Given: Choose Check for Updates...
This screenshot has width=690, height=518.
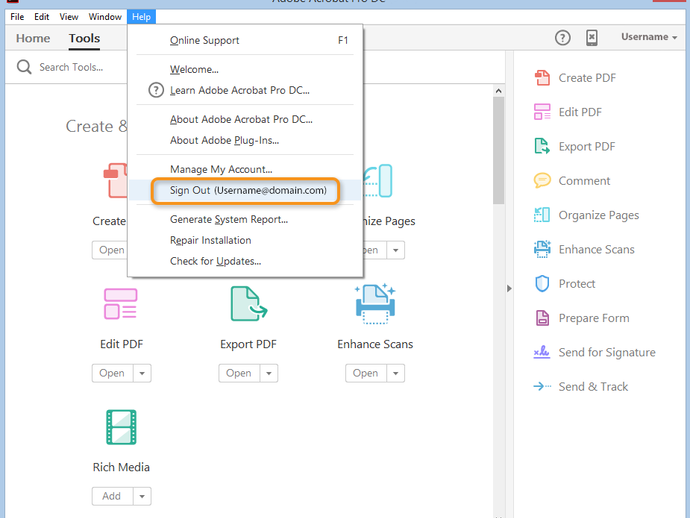Looking at the screenshot, I should (245, 261).
